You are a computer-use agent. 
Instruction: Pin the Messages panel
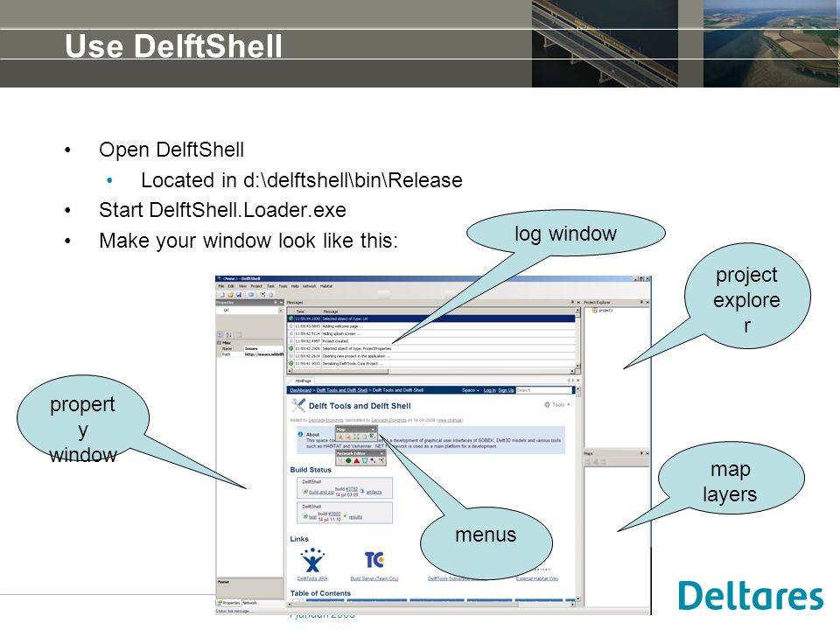(x=572, y=303)
